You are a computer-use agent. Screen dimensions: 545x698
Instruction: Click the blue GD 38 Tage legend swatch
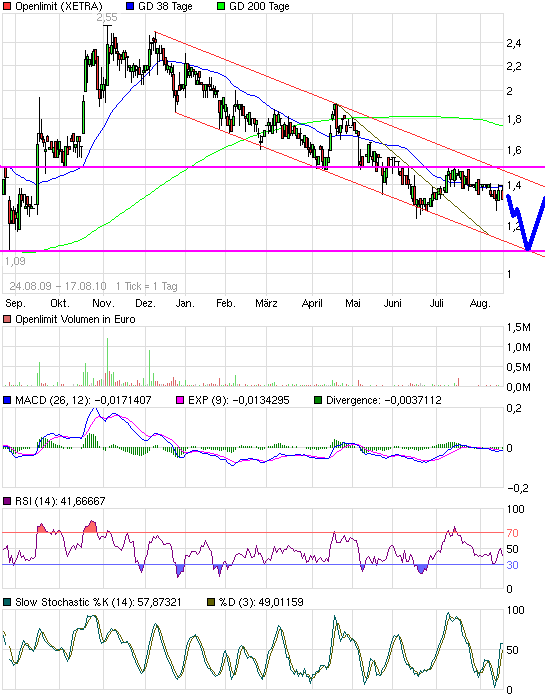click(x=130, y=7)
